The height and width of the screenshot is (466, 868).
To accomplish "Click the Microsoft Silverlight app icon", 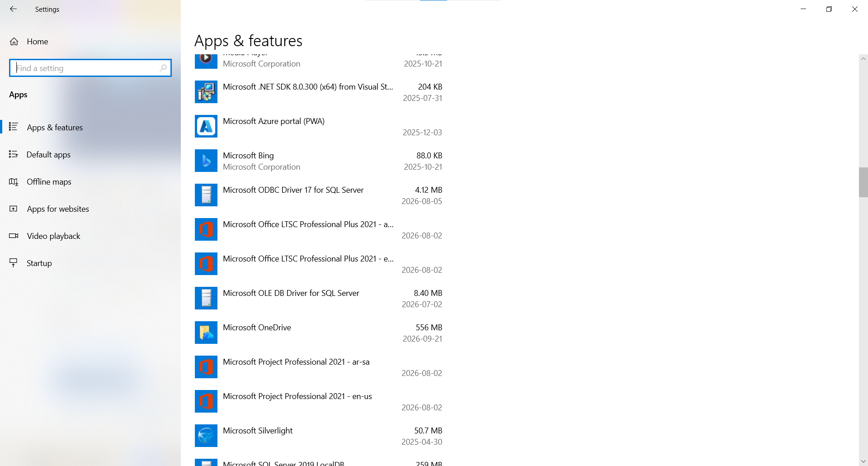I will (206, 436).
